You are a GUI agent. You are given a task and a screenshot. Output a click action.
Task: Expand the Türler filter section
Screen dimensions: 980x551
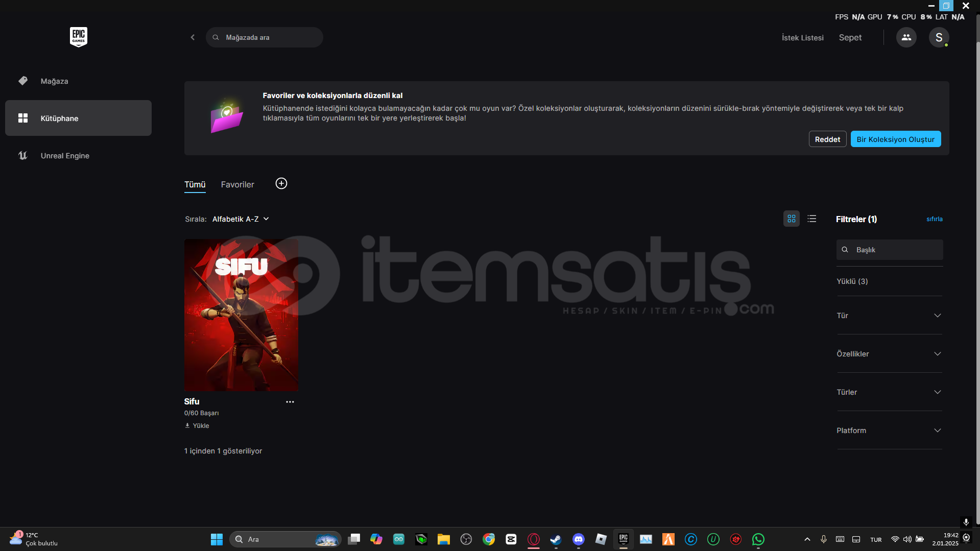[x=889, y=392]
